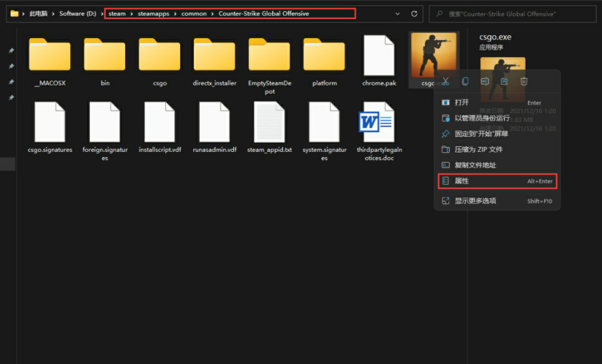Choose 以管理员身份运行 from context menu
Viewport: 602px width, 364px height.
pos(497,118)
